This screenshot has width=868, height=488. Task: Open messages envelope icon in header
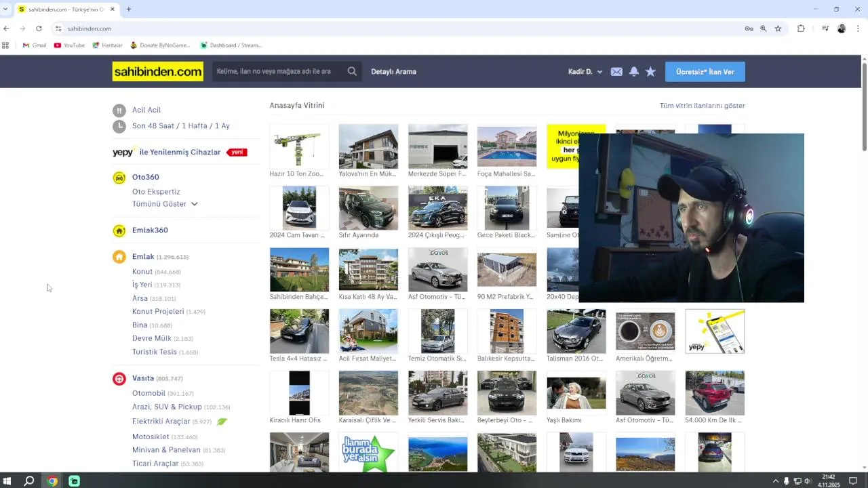click(616, 72)
